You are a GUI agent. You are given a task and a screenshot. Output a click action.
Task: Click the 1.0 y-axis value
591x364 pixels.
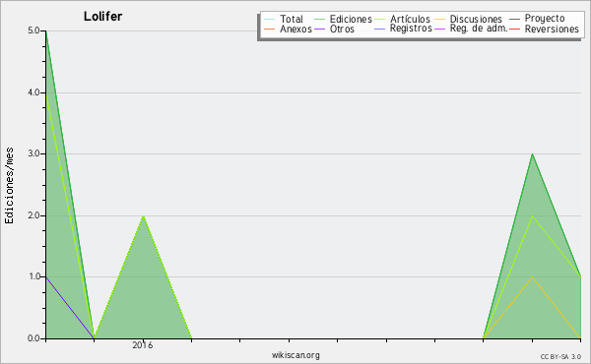33,276
